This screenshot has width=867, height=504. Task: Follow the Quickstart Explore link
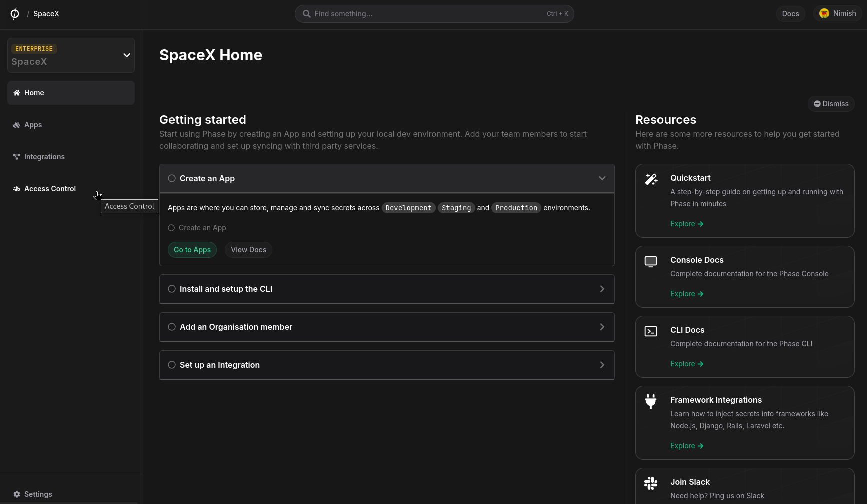[687, 224]
